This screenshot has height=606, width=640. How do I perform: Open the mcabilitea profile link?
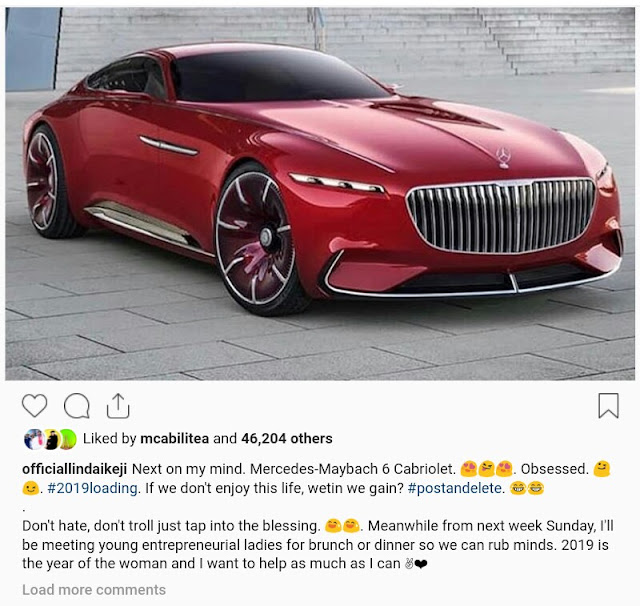point(174,439)
